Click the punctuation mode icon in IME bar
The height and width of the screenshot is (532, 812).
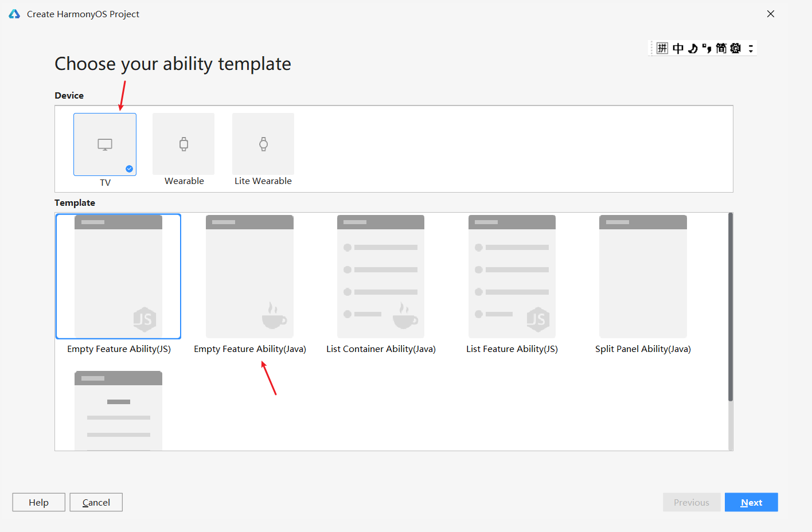coord(706,48)
